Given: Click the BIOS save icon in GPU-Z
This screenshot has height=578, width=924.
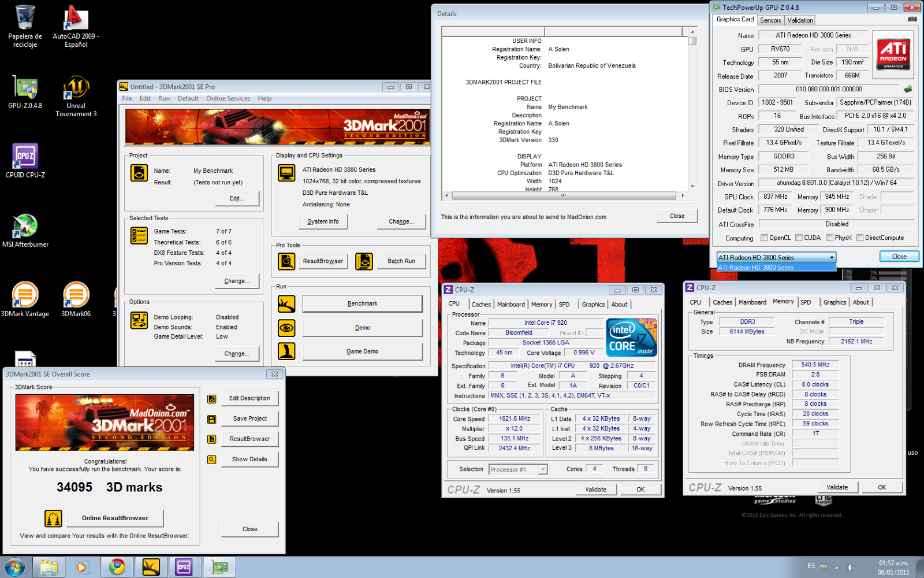Looking at the screenshot, I should tap(908, 89).
